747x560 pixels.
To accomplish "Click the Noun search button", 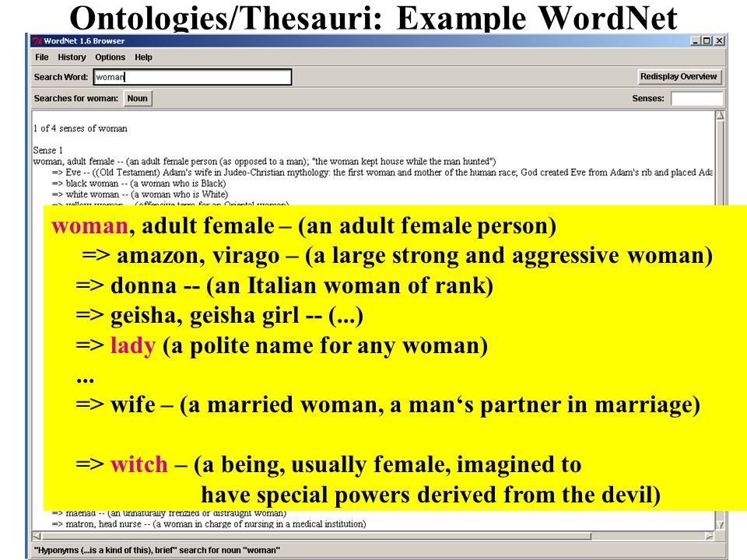I will (137, 99).
